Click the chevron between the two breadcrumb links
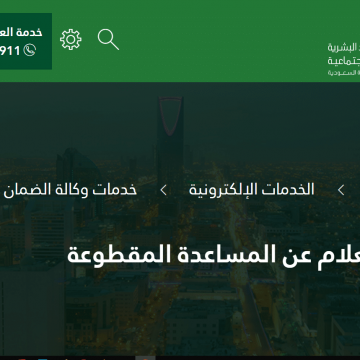 pos(163,190)
